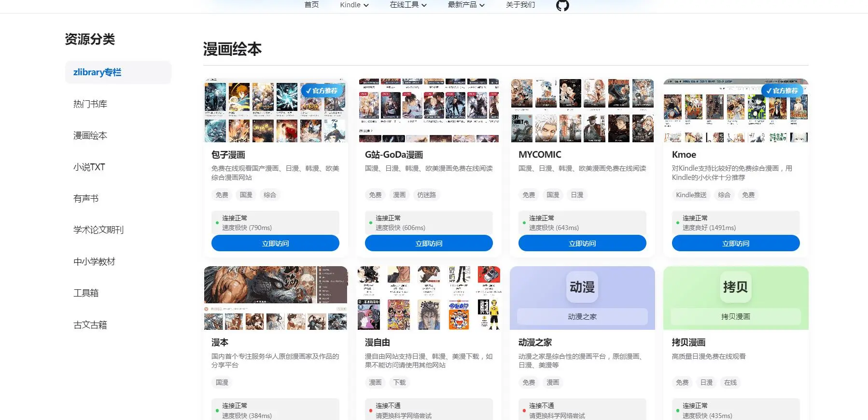Open the 包子漫画 preview thumbnail
Image resolution: width=868 pixels, height=420 pixels.
coord(275,110)
